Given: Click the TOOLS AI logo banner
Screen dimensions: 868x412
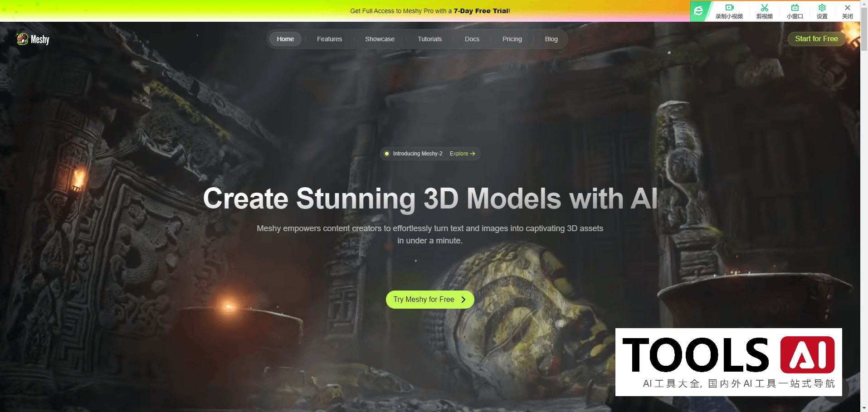Looking at the screenshot, I should pos(728,362).
